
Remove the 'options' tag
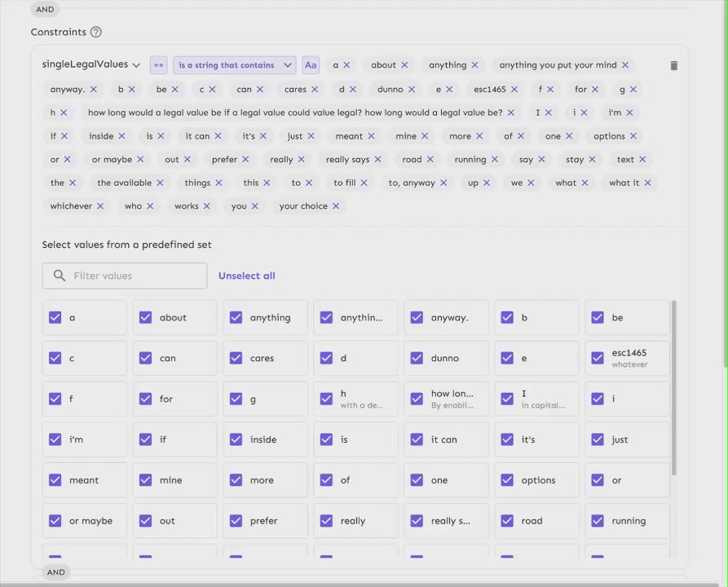[x=633, y=136]
